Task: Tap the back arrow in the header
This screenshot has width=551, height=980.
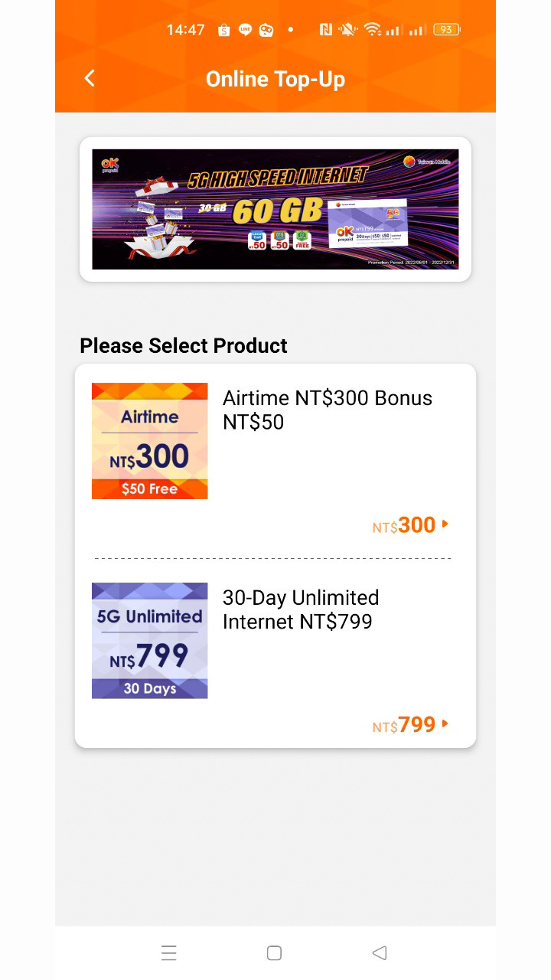Action: 90,78
